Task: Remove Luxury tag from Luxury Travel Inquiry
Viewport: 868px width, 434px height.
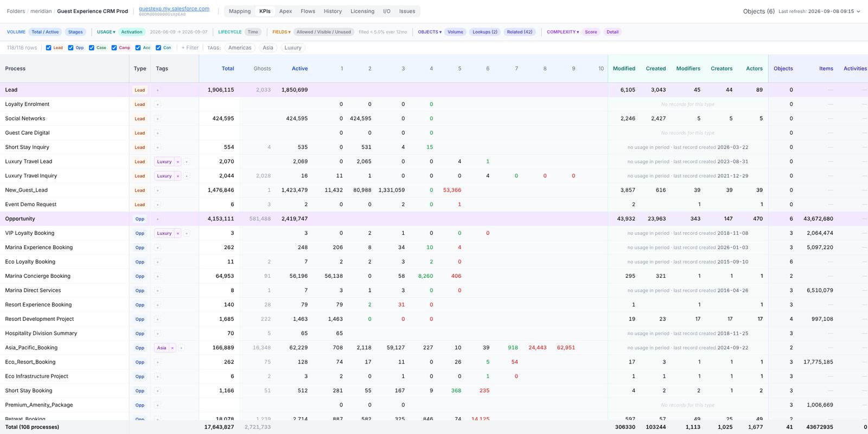Action: pos(177,176)
